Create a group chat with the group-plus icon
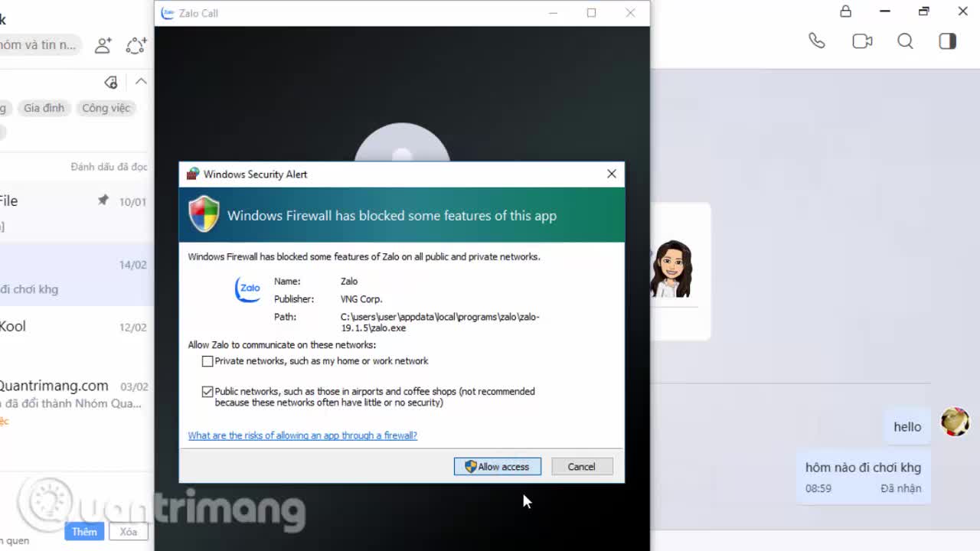 136,45
